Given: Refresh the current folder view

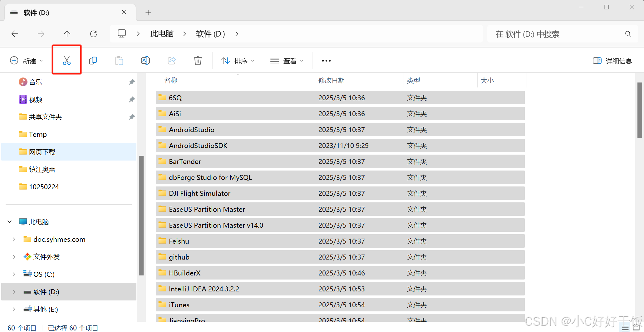Looking at the screenshot, I should pos(93,34).
